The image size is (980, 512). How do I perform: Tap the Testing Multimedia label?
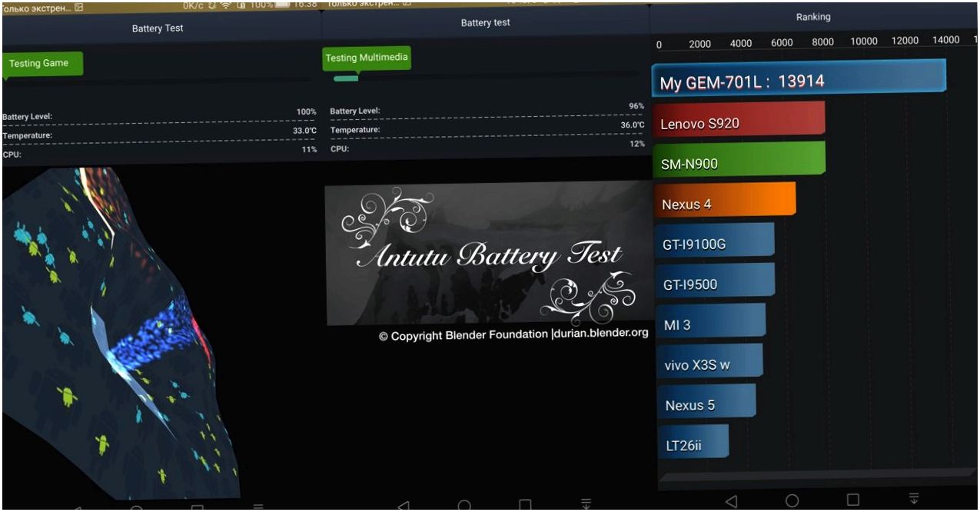pos(367,58)
